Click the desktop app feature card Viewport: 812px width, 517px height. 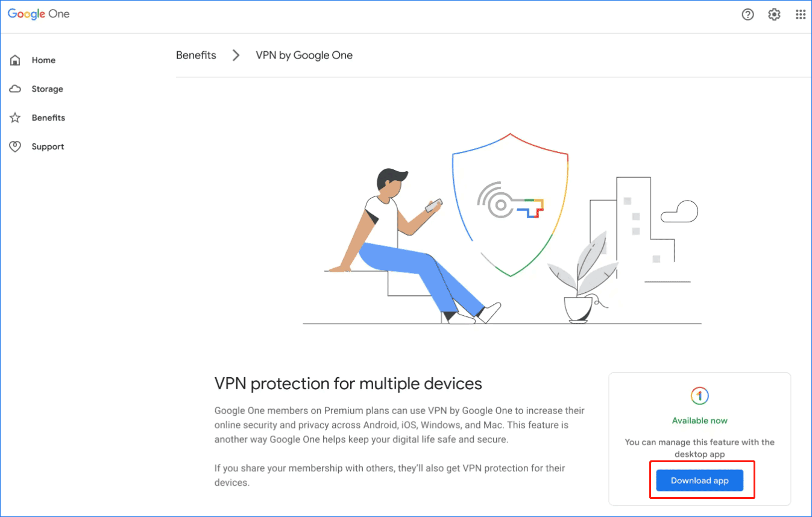(699, 438)
